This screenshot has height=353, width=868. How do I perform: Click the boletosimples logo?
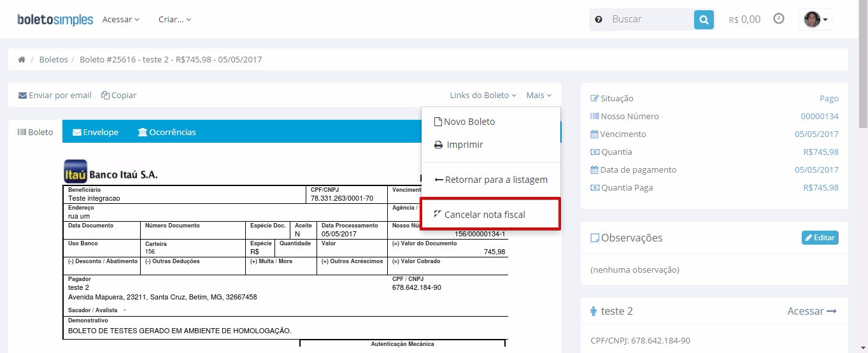click(55, 20)
